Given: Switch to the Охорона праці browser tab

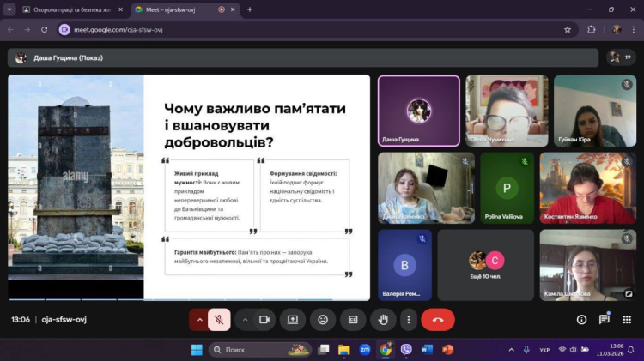Looking at the screenshot, I should 69,9.
